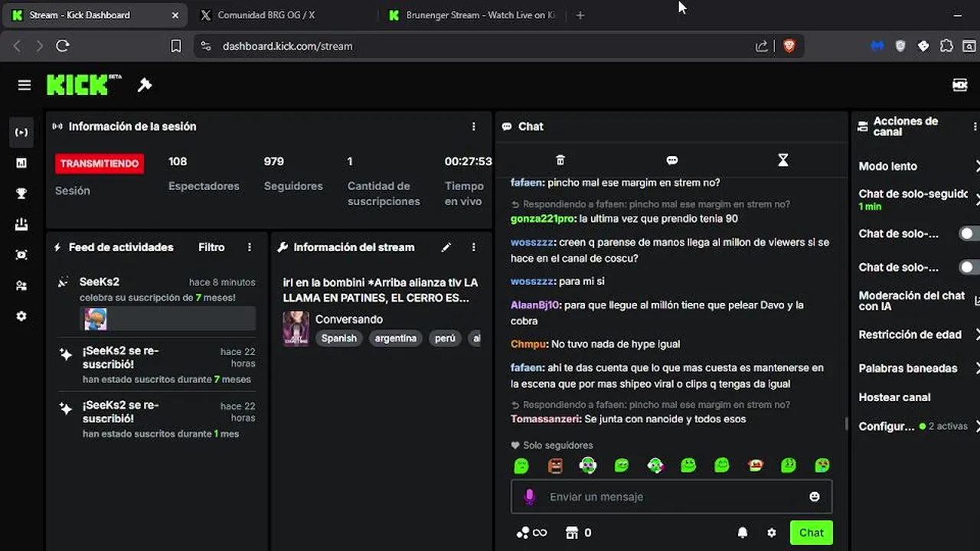Clear chat with the trash icon
980x551 pixels.
click(560, 160)
